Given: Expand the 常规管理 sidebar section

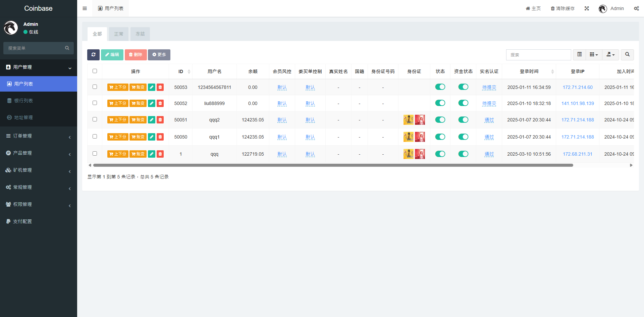Looking at the screenshot, I should (39, 187).
